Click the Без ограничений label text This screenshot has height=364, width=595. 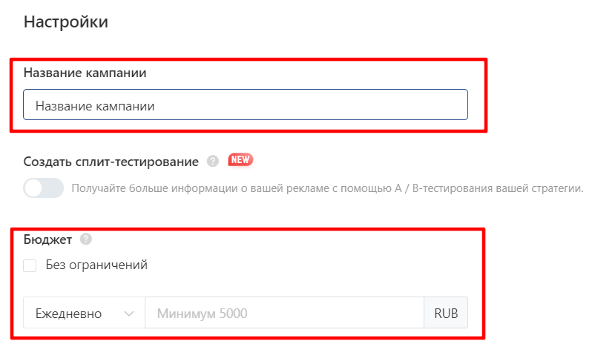[96, 265]
